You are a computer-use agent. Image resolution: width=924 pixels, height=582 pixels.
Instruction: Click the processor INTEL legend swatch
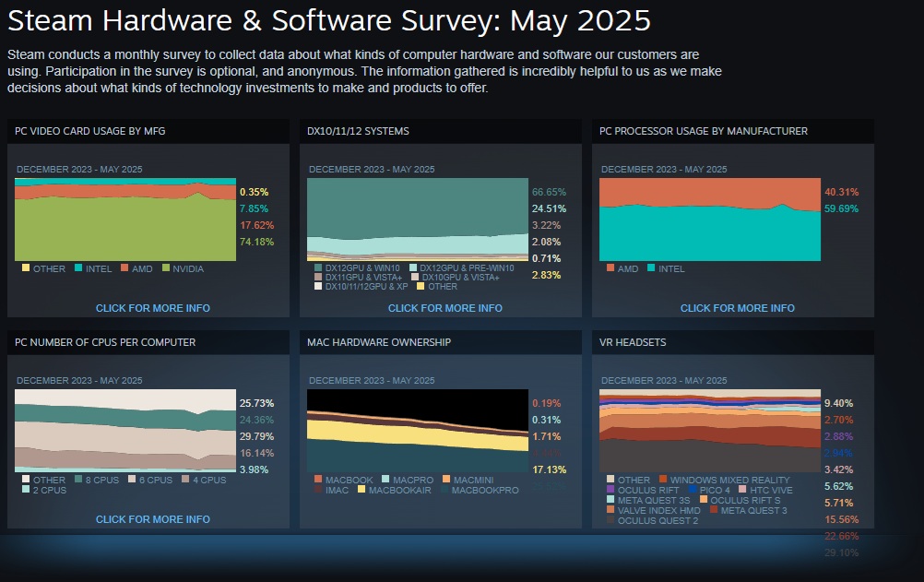(651, 267)
